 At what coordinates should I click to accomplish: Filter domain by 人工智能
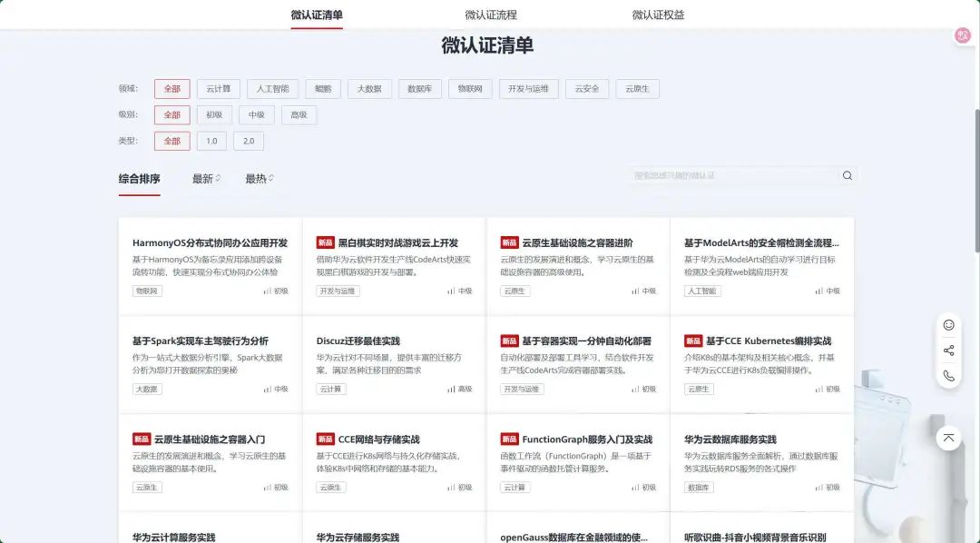(x=272, y=89)
